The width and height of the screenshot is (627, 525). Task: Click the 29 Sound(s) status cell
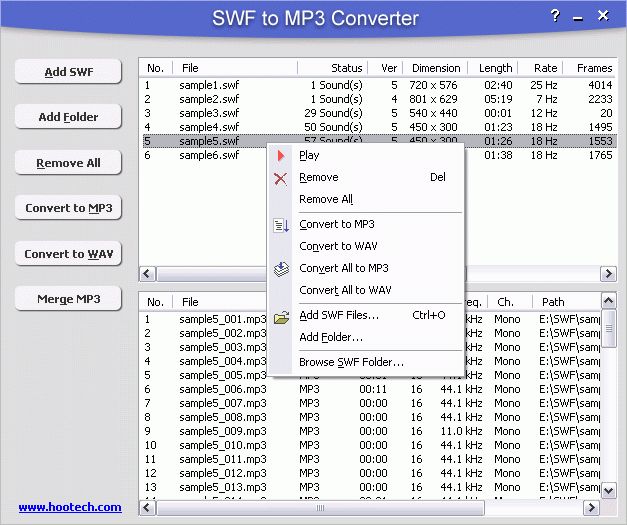pyautogui.click(x=333, y=113)
